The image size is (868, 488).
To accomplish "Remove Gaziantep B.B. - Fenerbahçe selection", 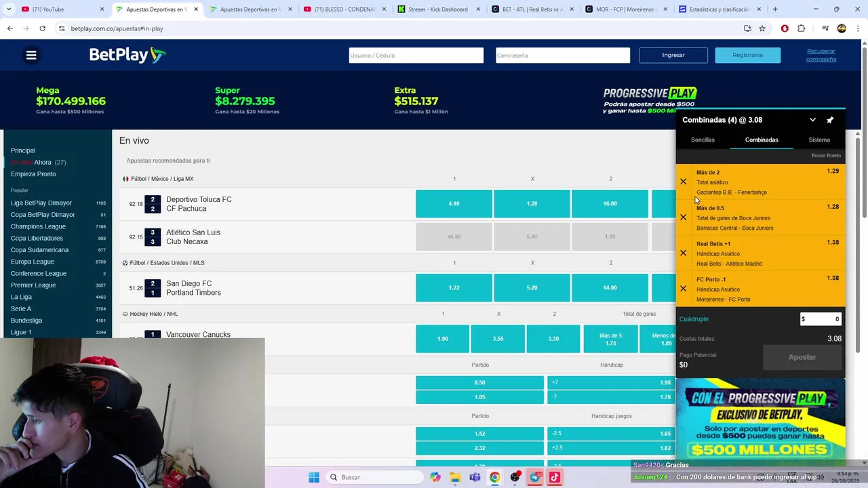I will (x=683, y=182).
